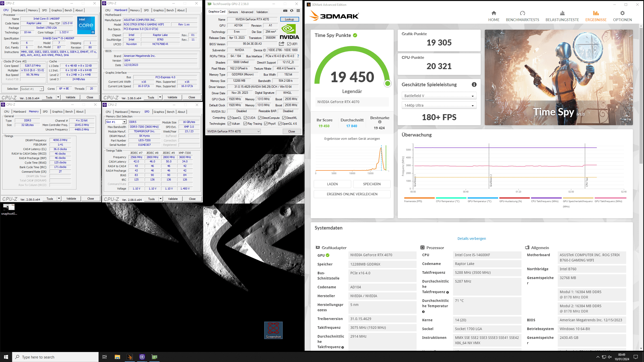Open Task View on the taskbar

pyautogui.click(x=105, y=357)
